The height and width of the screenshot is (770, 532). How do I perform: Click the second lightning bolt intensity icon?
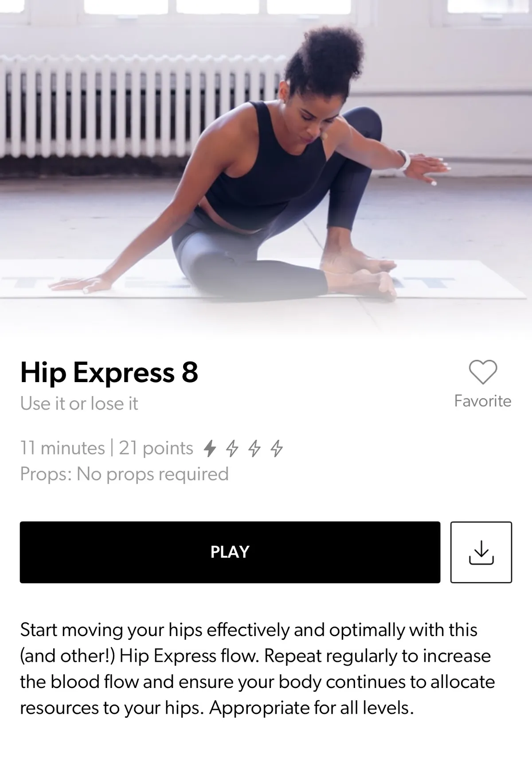click(x=232, y=449)
